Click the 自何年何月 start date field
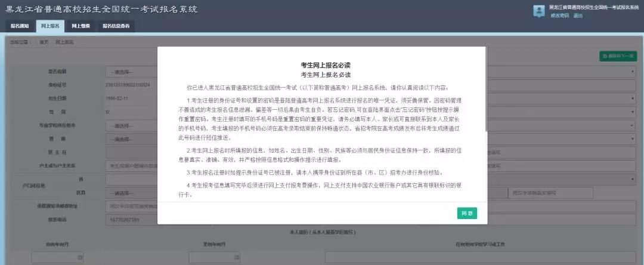Viewport: 644px width, 265px height. click(57, 257)
